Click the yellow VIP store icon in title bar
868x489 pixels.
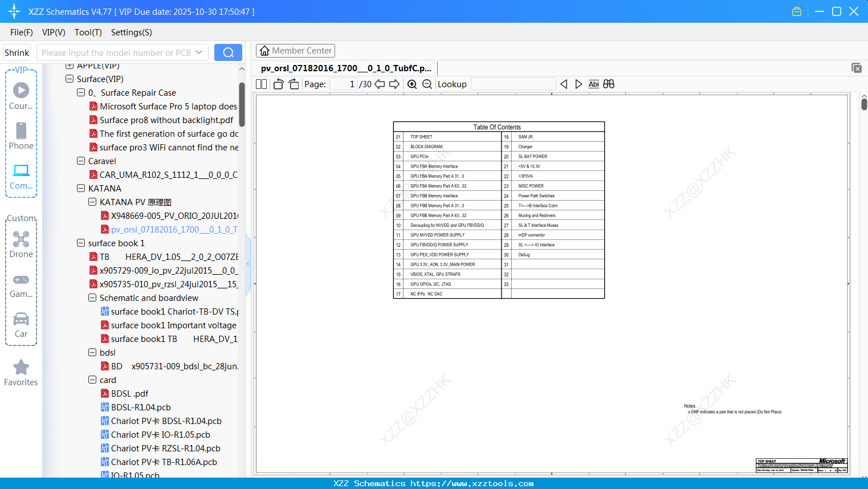click(x=797, y=11)
